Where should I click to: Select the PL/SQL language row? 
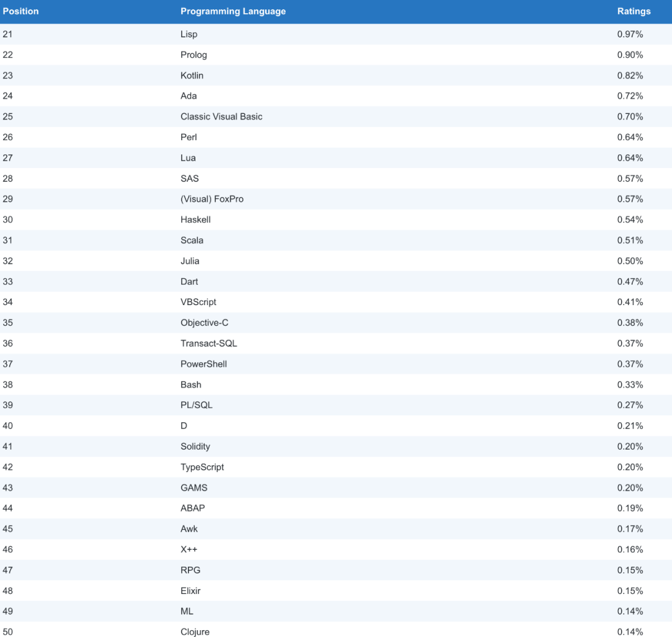click(x=336, y=405)
